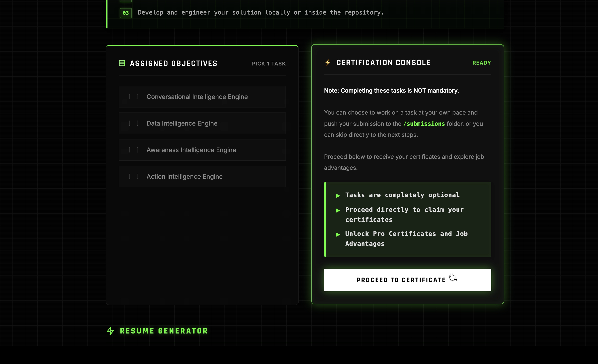The height and width of the screenshot is (364, 598).
Task: Click the Certification Console heading
Action: coord(383,63)
